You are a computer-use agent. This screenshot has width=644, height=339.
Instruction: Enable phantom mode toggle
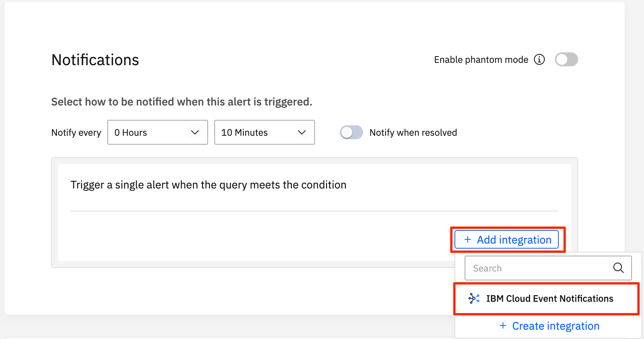click(x=566, y=59)
